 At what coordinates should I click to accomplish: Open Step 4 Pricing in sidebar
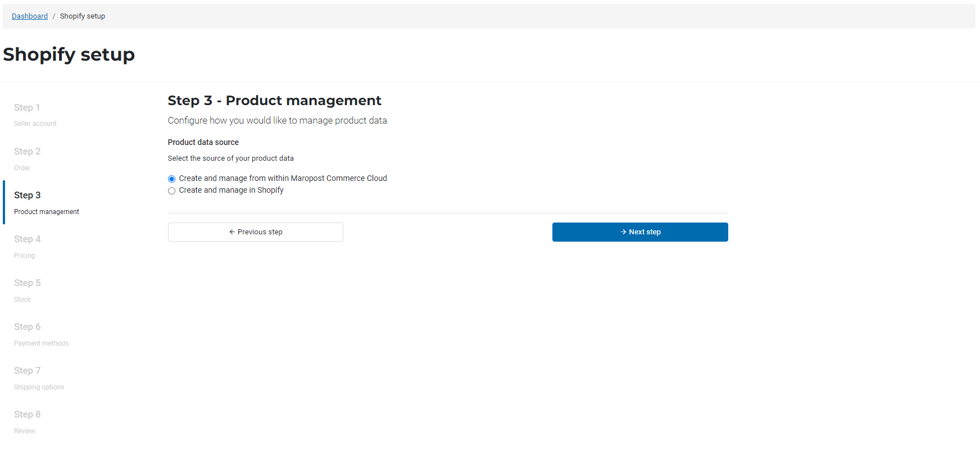pos(28,246)
